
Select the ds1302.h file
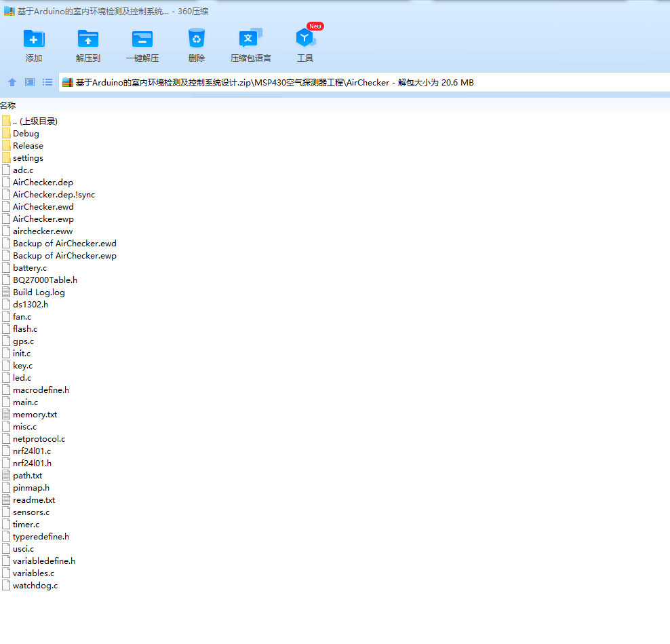click(25, 305)
